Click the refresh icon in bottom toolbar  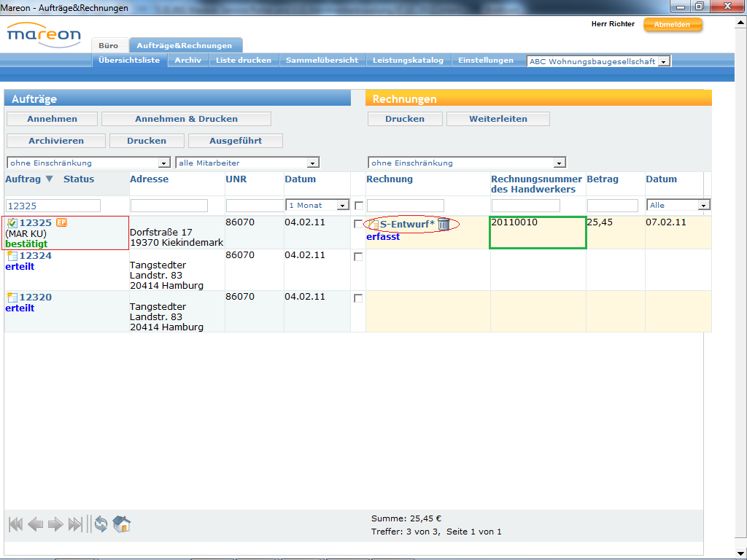[101, 524]
